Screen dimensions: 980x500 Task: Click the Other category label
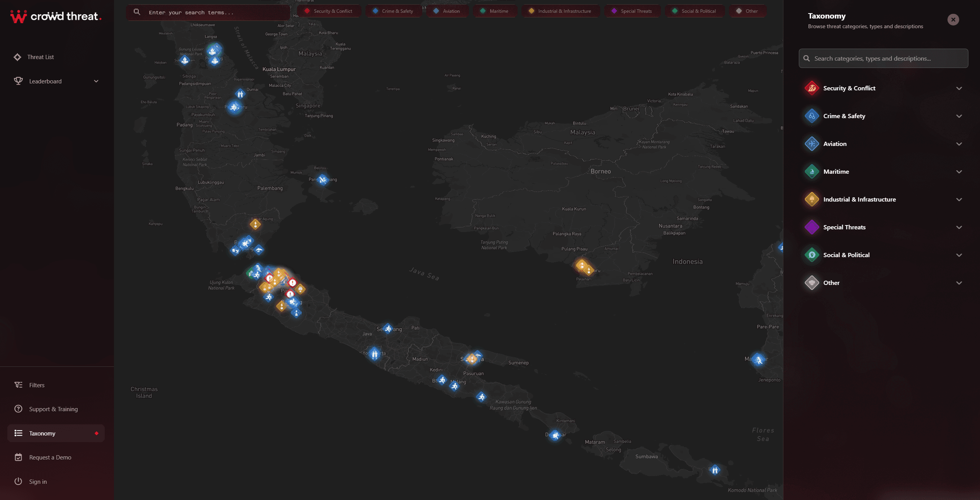[x=831, y=283]
